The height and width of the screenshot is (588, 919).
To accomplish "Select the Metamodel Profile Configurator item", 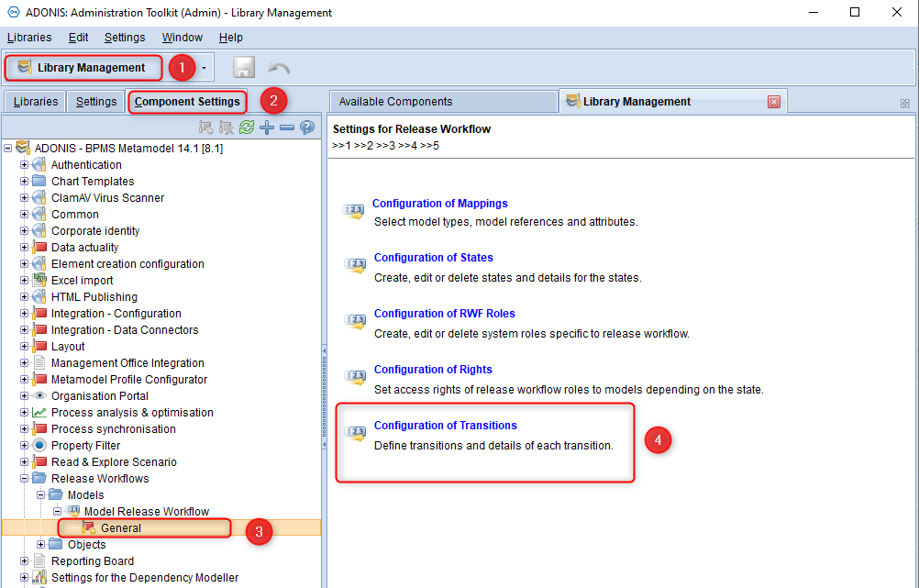I will tap(129, 379).
